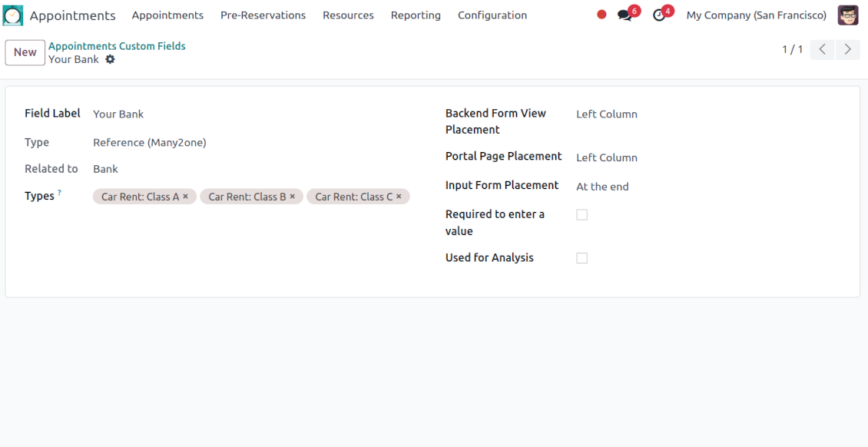
Task: Click the gear icon beside Your Bank
Action: tap(110, 59)
